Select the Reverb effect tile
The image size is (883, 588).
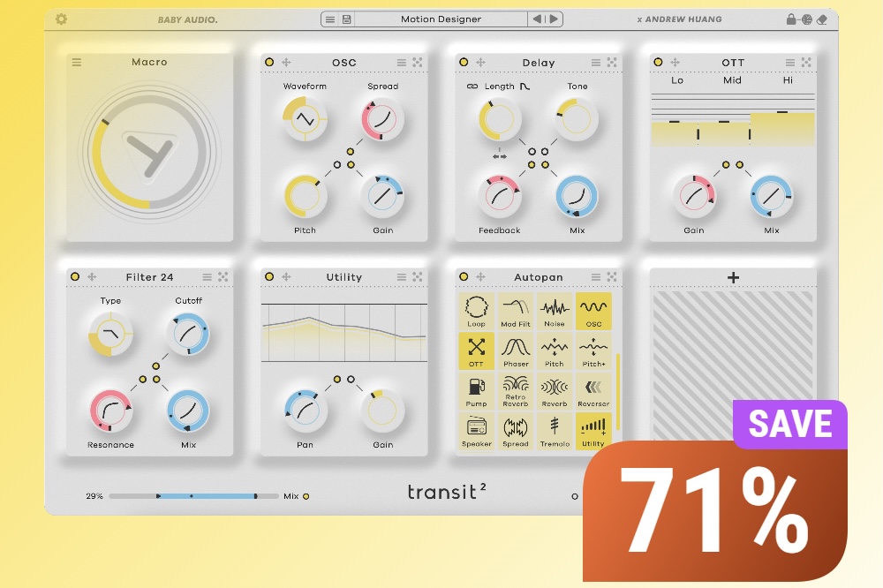pos(555,391)
